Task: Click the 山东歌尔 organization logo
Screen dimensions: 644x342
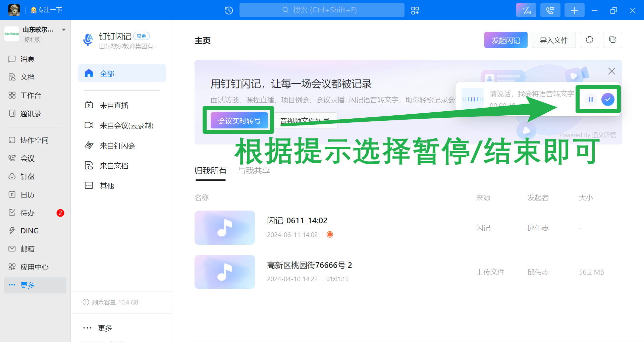Action: coord(12,34)
